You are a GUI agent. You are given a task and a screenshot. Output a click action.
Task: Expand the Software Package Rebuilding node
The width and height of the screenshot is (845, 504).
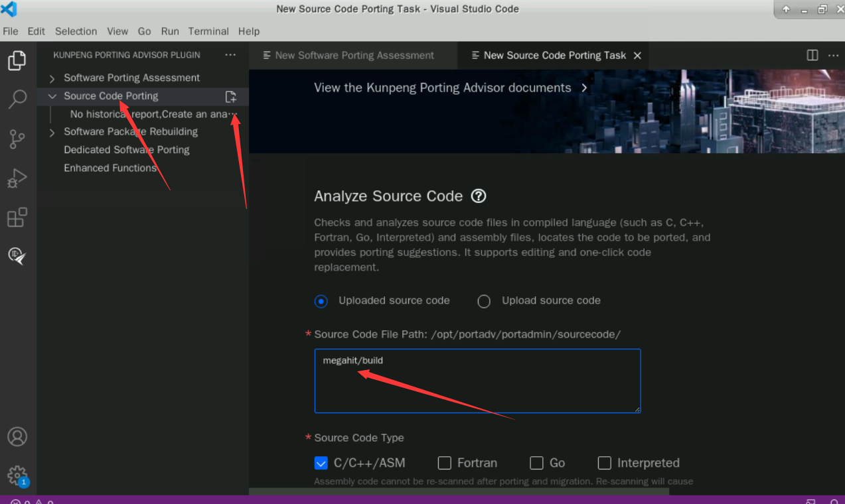(52, 132)
